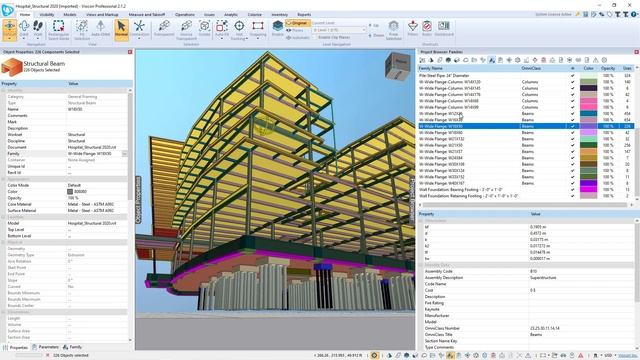Open dropdown arrow under Snapping
This screenshot has height=360, width=640.
pyautogui.click(x=258, y=39)
